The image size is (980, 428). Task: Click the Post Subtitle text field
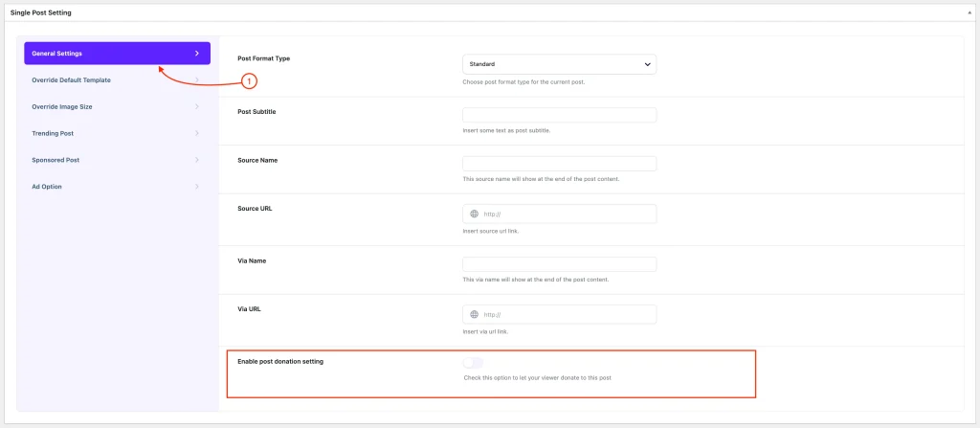pyautogui.click(x=559, y=115)
